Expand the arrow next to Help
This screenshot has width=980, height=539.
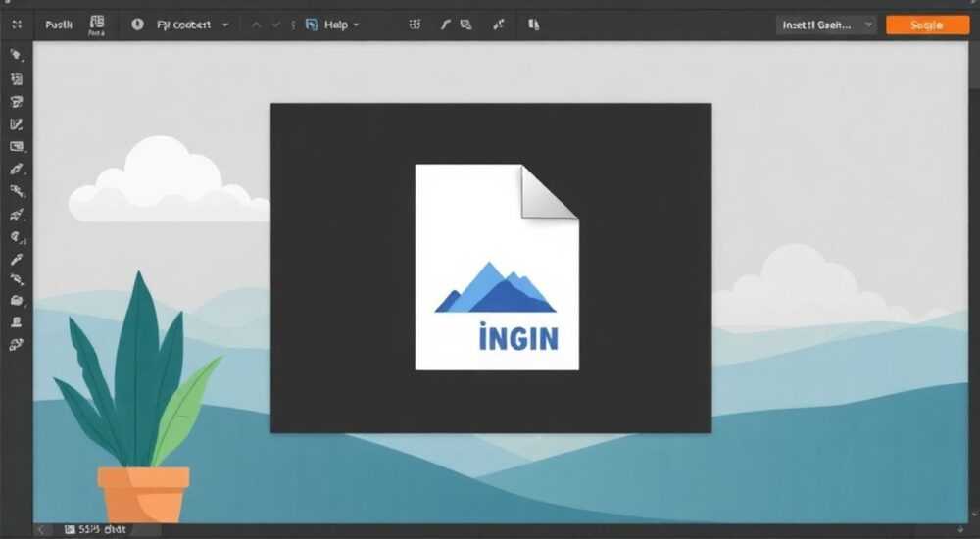pyautogui.click(x=357, y=25)
